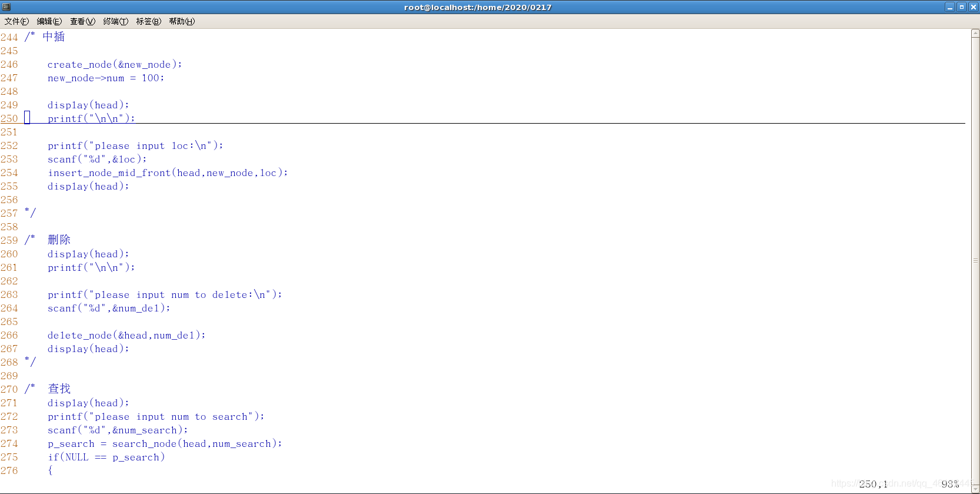This screenshot has height=494, width=980.
Task: Open the 编辑(E) menu
Action: click(x=49, y=21)
